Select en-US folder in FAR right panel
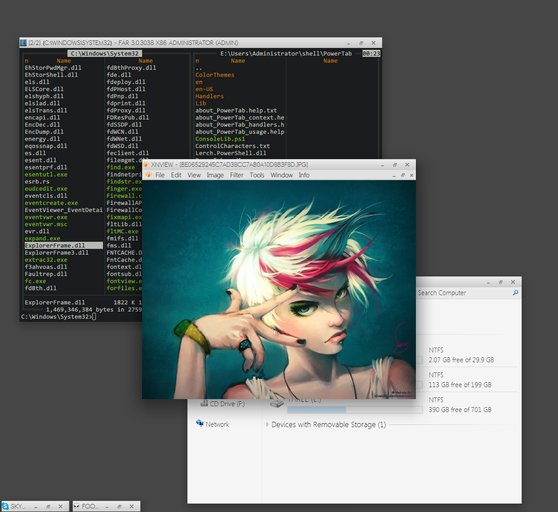Image resolution: width=558 pixels, height=512 pixels. point(204,89)
